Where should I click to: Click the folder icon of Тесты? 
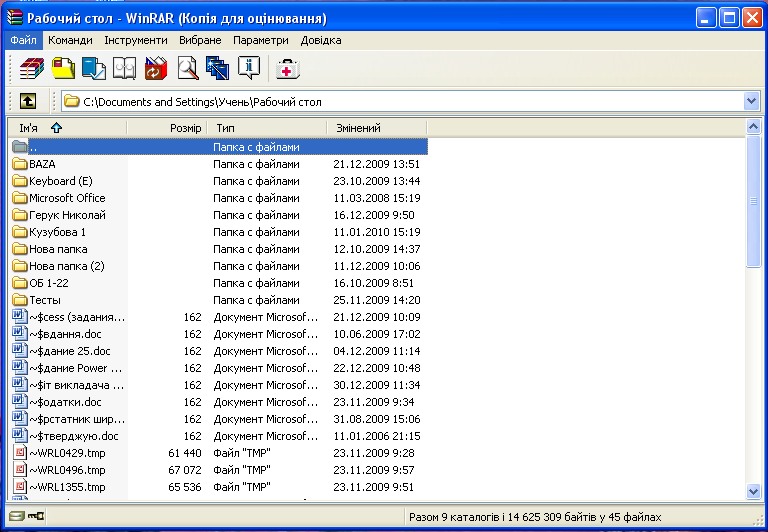pos(20,300)
